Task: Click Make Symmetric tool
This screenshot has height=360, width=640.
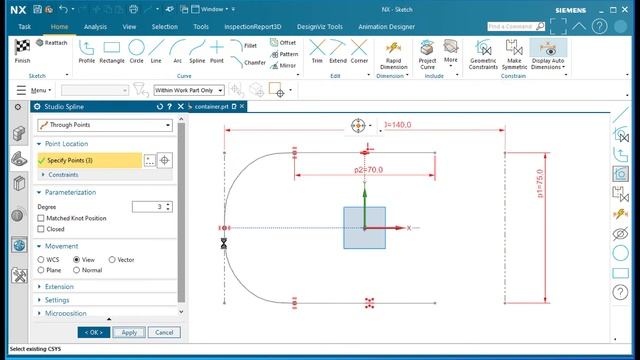Action: click(x=514, y=55)
